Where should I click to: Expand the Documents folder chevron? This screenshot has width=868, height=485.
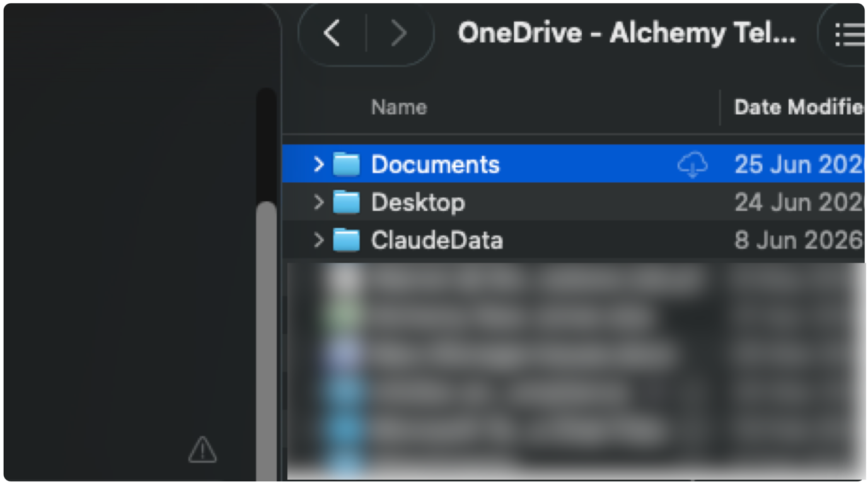point(318,165)
